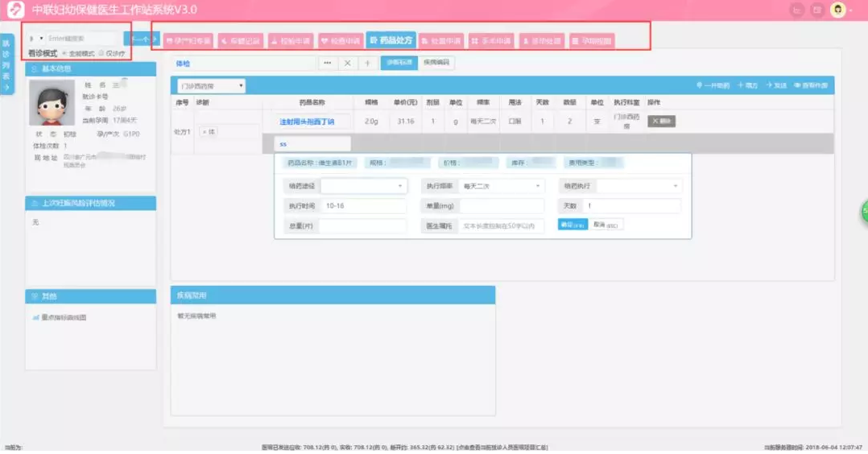Open the 执行频率 每天二次 dropdown
The height and width of the screenshot is (454, 868).
click(x=502, y=186)
